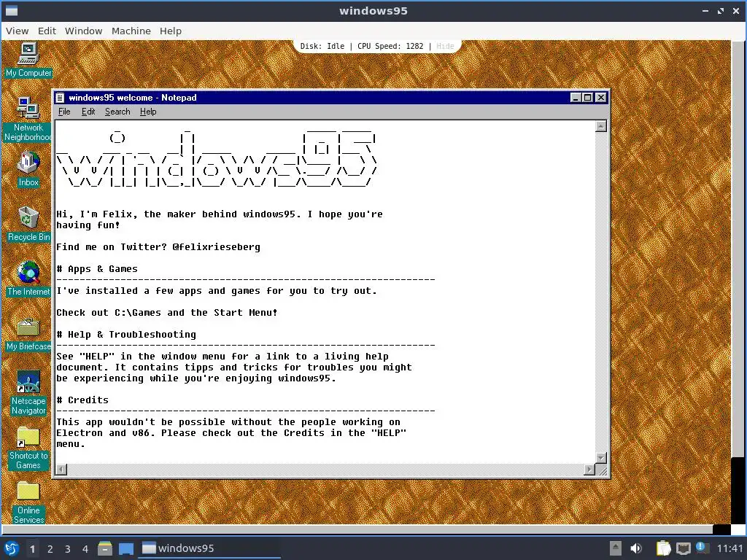Click the 'Disk: Idle' status text

click(322, 46)
